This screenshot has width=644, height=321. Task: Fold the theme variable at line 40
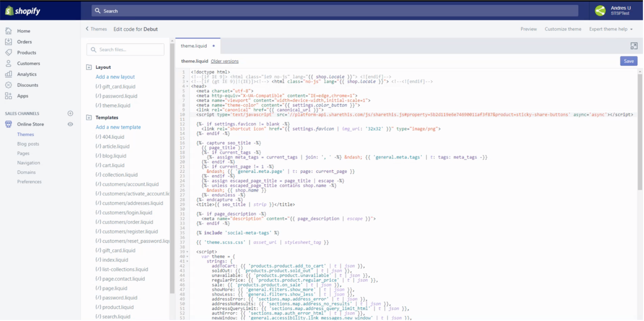187,257
